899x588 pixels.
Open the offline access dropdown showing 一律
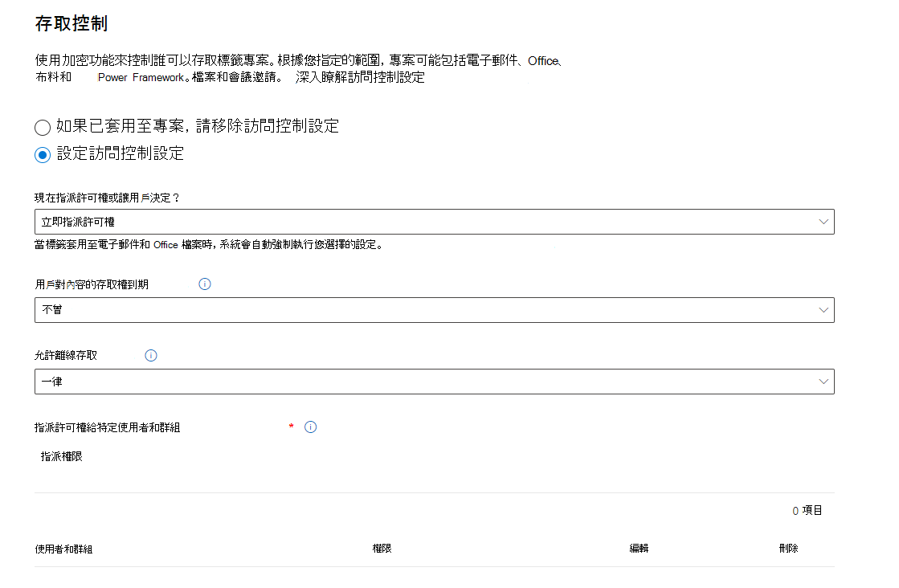434,382
